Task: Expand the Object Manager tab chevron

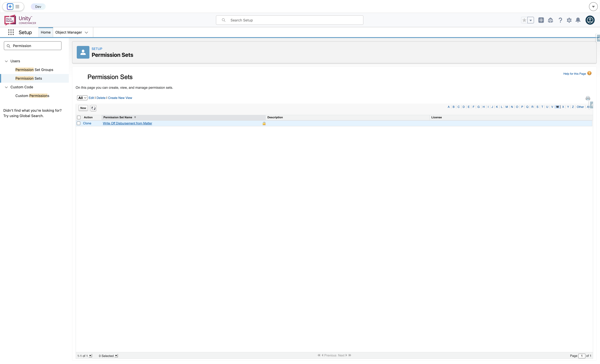Action: pos(86,32)
